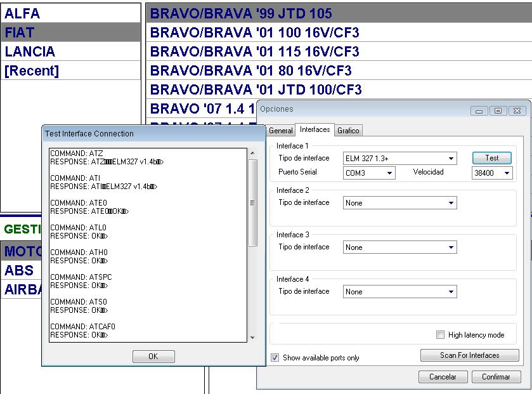Select ALFA in the make list
532x394 pixels.
pos(70,13)
